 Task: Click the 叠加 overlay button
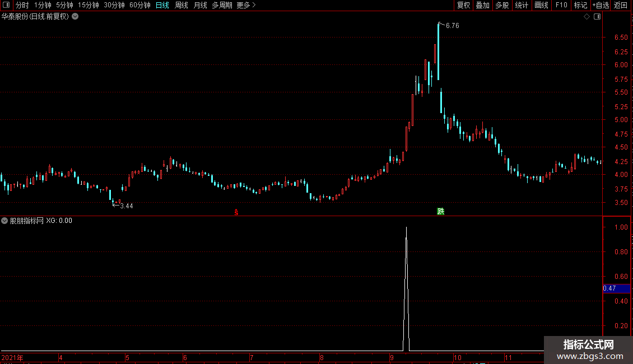click(482, 5)
